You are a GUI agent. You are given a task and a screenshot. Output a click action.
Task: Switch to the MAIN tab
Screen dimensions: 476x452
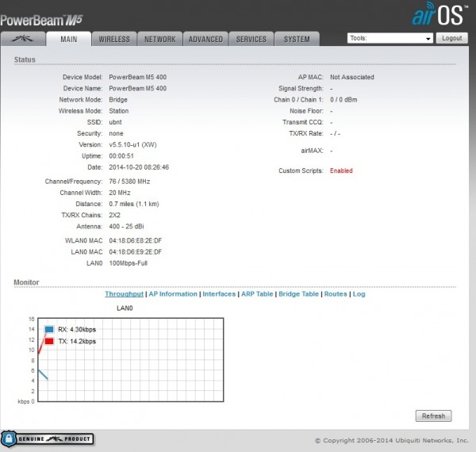pos(68,39)
